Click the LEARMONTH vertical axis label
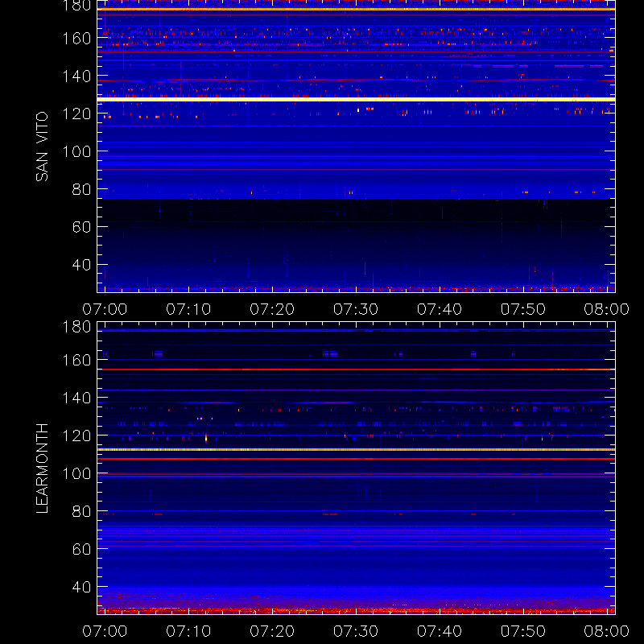644x644 pixels. 42,469
